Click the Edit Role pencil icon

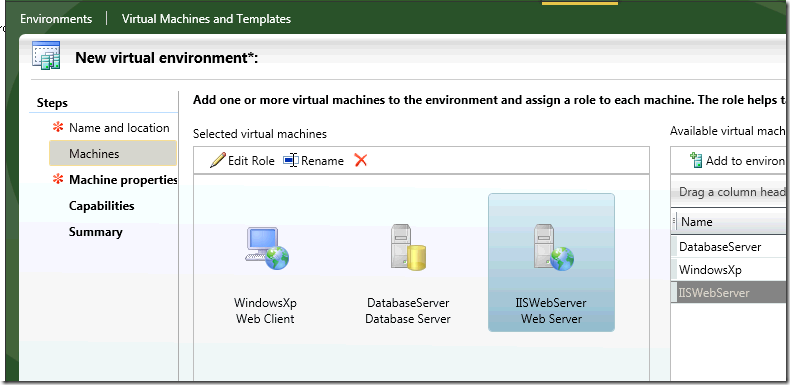click(x=218, y=160)
